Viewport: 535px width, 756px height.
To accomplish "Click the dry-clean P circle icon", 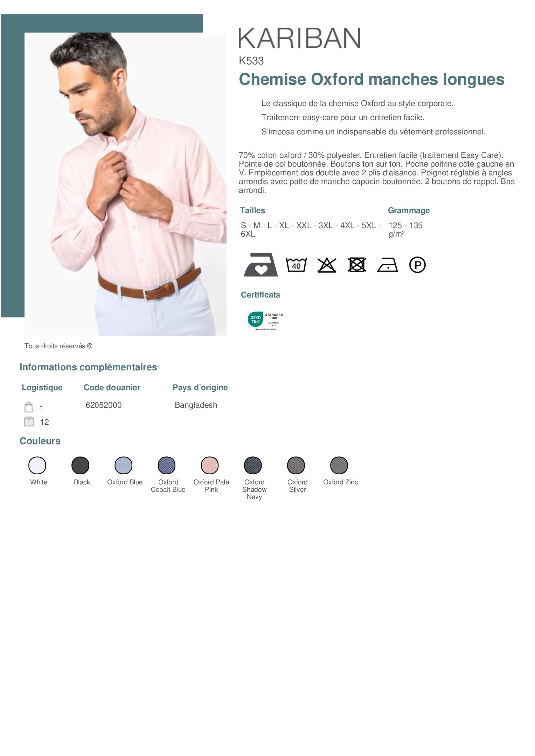I will tap(417, 265).
